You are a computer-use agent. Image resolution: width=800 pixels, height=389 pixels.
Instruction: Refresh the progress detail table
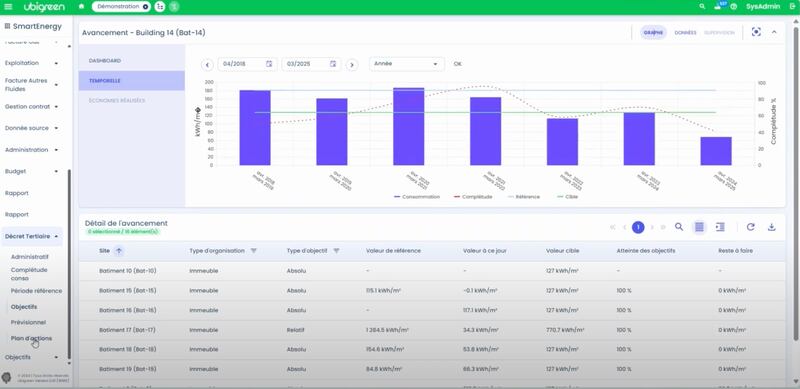(x=751, y=227)
